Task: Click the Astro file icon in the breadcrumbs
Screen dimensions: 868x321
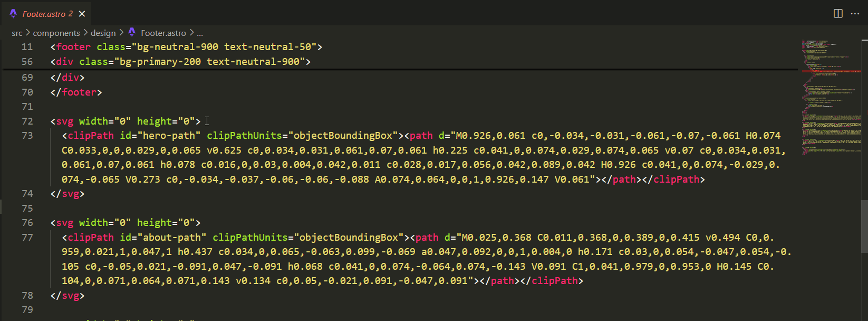Action: click(132, 33)
